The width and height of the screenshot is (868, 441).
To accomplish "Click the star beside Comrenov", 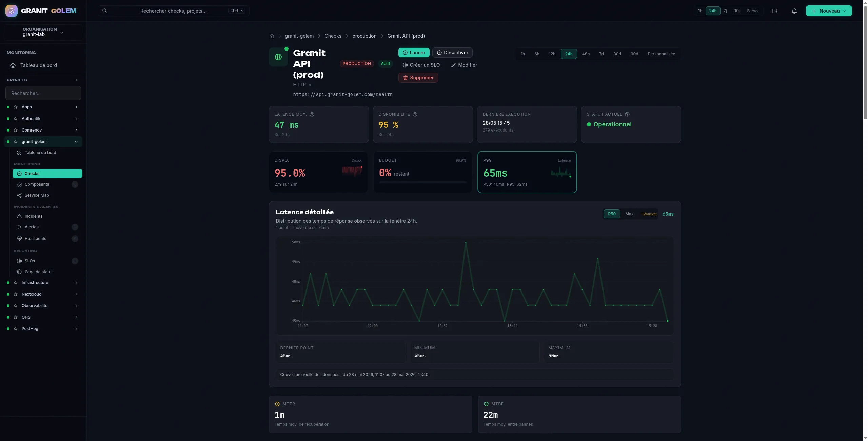I will tap(16, 130).
